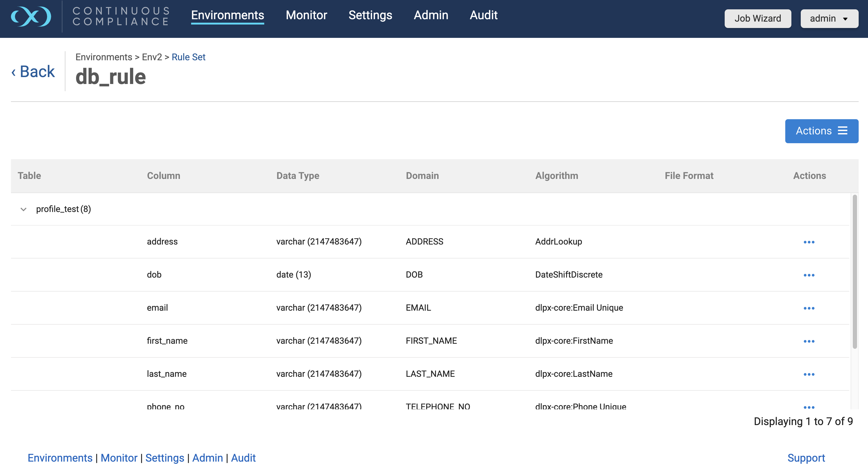Screen dimensions: 868x472
Task: Open the ellipsis menu for first_name row
Action: click(x=809, y=341)
